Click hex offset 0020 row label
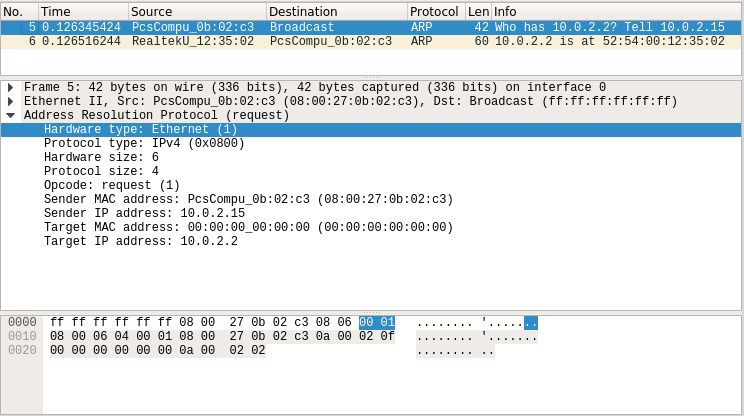Screen dimensions: 744x416 tap(22, 350)
